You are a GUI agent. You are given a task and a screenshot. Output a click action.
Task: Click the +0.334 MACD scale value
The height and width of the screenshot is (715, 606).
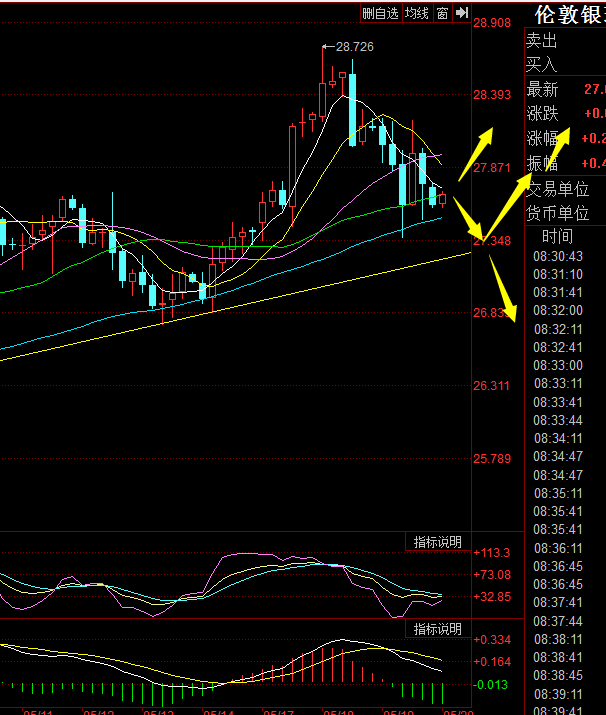coord(492,640)
